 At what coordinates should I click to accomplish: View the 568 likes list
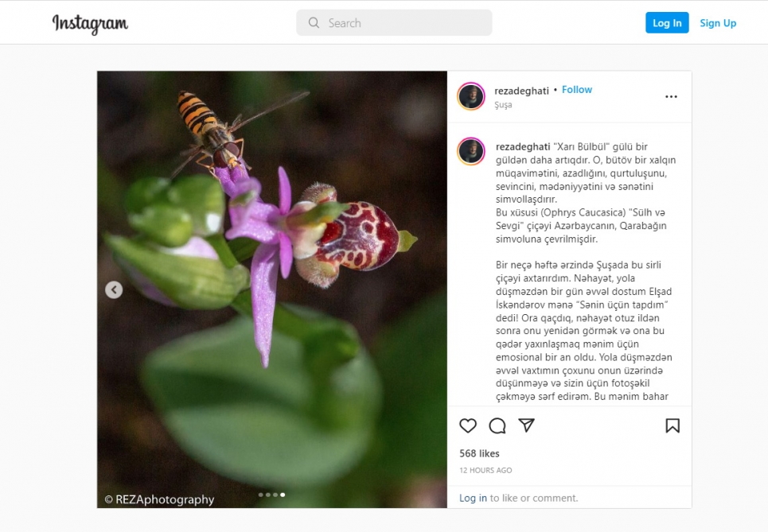point(479,453)
